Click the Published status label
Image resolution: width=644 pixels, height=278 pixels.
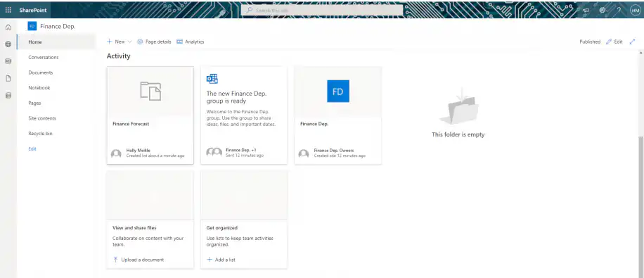[590, 42]
